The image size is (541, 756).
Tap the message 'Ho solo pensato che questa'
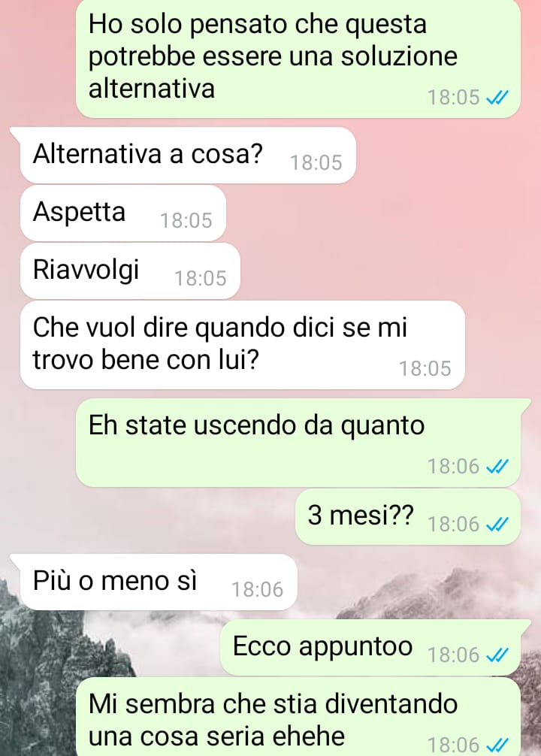[298, 57]
